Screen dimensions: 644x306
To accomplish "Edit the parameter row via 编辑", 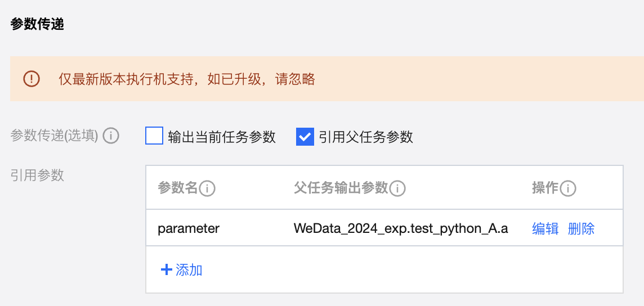I will 545,228.
